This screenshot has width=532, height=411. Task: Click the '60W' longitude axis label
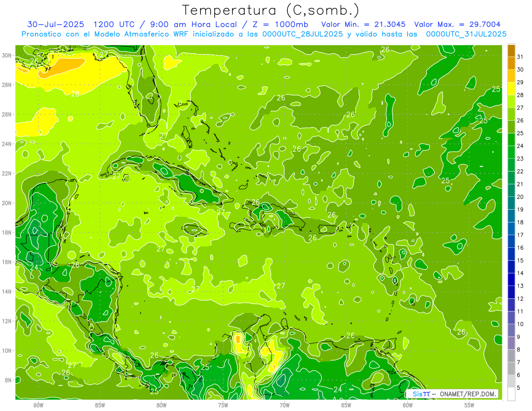(x=408, y=405)
